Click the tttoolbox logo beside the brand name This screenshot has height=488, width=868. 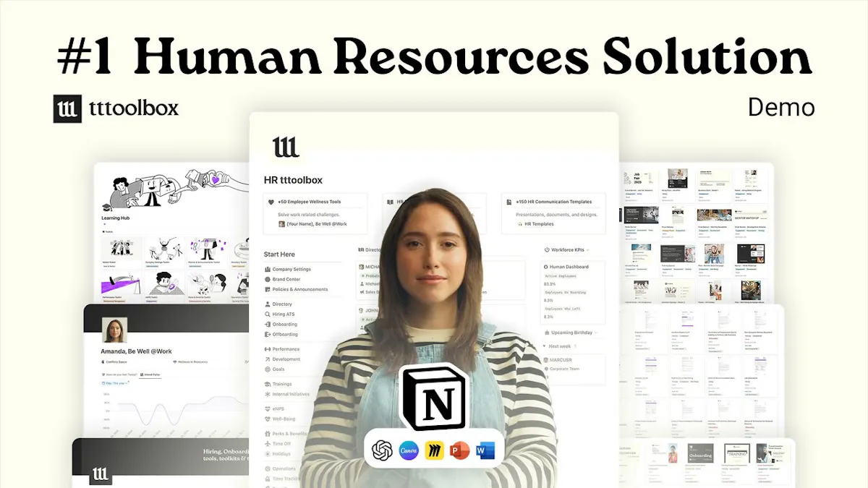tap(67, 108)
